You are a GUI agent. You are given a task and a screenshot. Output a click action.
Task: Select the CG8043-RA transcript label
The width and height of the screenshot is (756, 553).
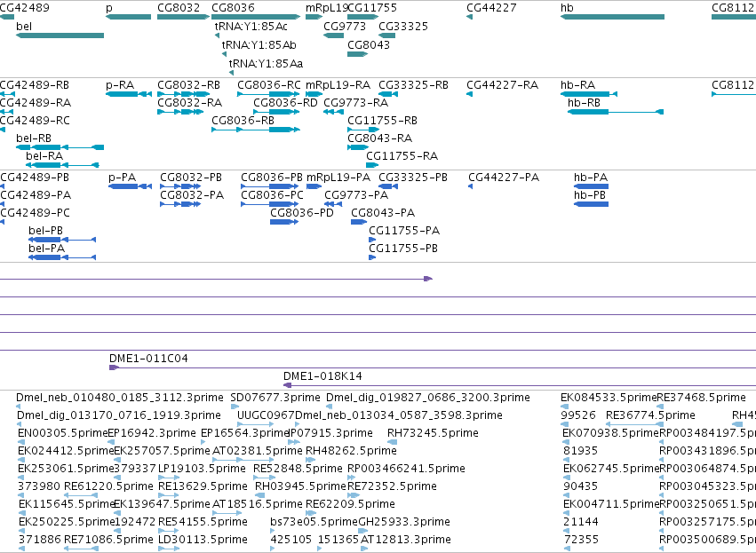380,138
